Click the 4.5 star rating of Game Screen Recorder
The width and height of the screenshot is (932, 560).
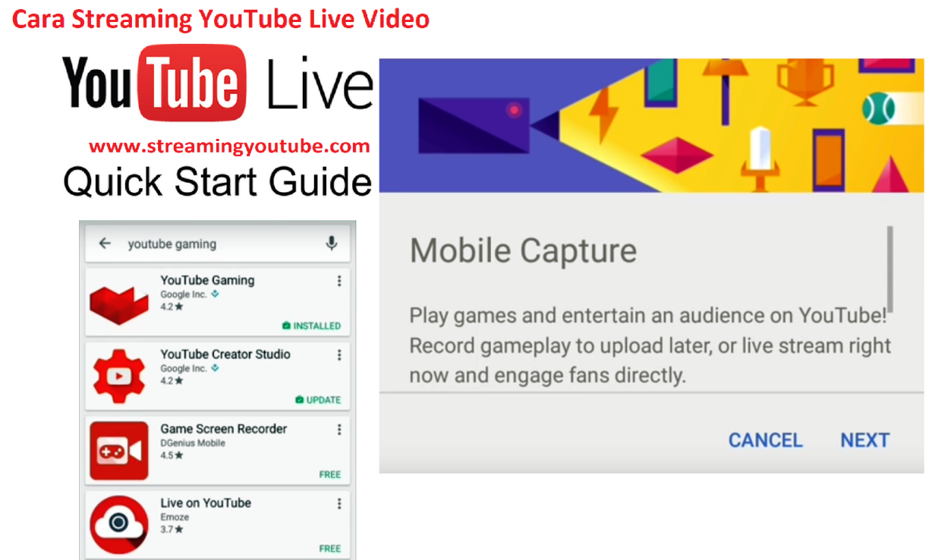172,456
